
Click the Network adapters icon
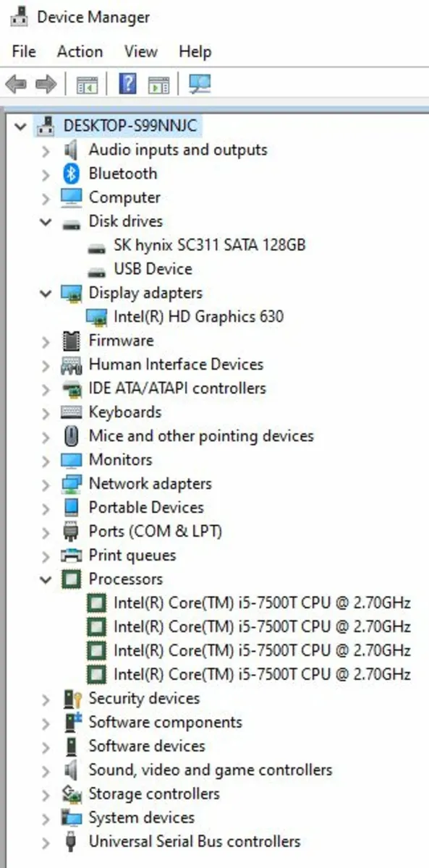click(71, 484)
